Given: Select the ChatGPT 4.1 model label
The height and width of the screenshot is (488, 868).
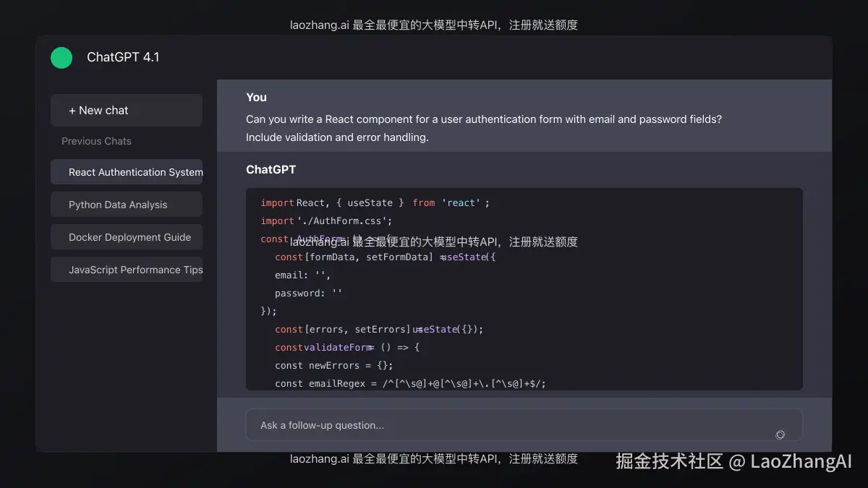Looking at the screenshot, I should 124,57.
